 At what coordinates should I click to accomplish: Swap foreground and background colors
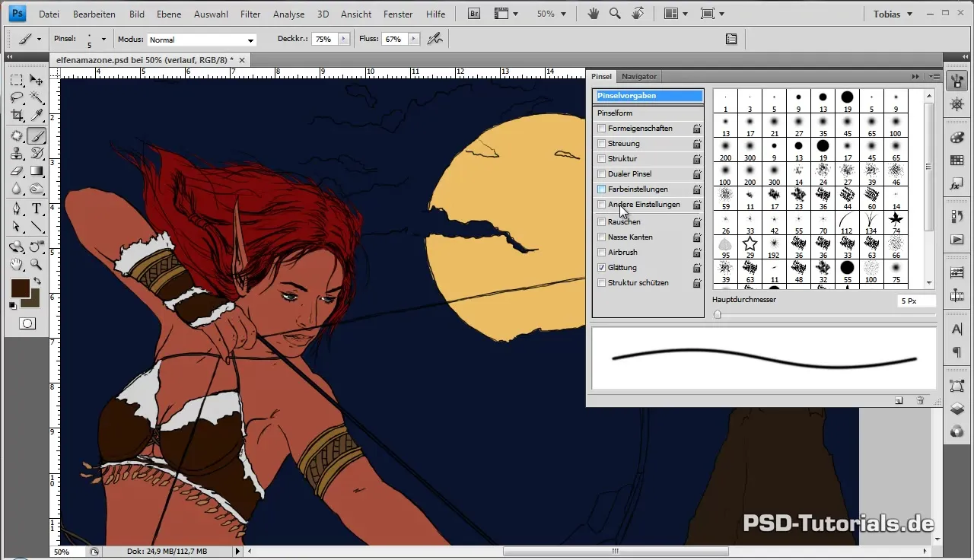36,282
